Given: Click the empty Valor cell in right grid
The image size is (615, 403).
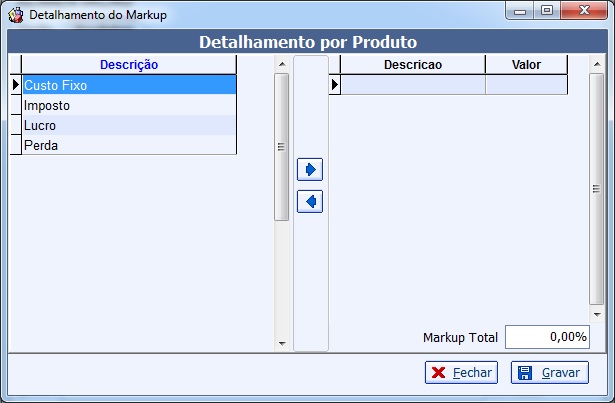Looking at the screenshot, I should click(x=526, y=85).
